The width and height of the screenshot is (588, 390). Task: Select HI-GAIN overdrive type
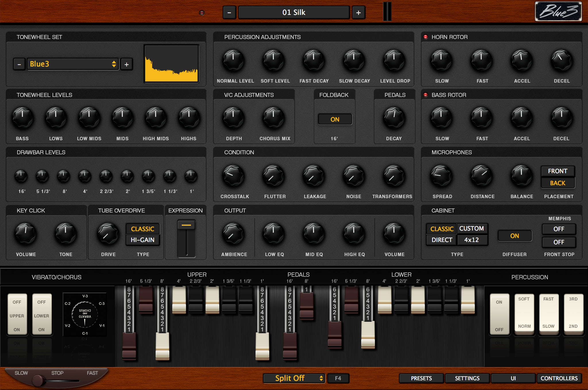pyautogui.click(x=142, y=240)
